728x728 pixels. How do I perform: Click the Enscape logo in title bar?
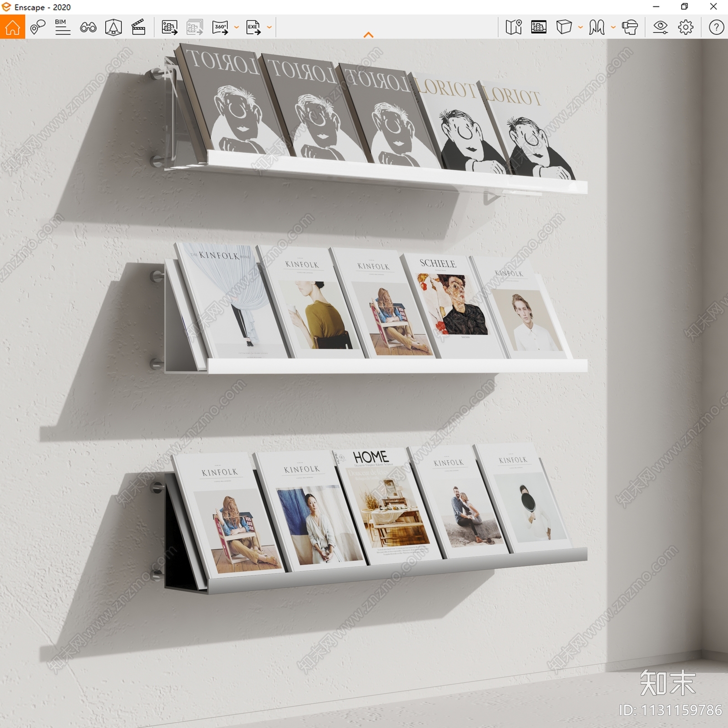click(6, 7)
